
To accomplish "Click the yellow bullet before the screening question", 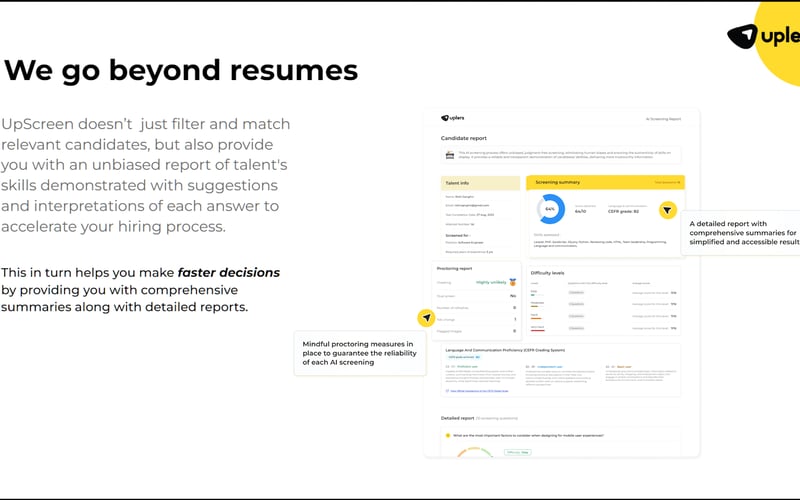I will (448, 435).
